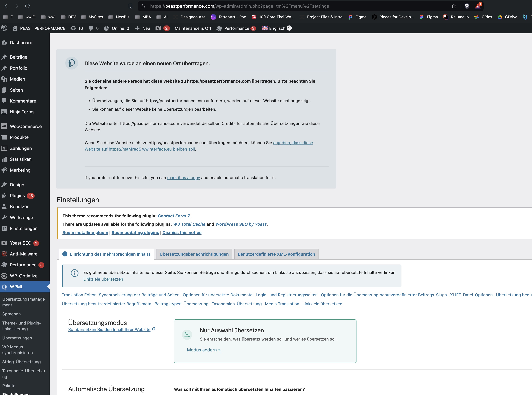532x395 pixels.
Task: Open the Neu (new content) admin bar menu
Action: 143,28
